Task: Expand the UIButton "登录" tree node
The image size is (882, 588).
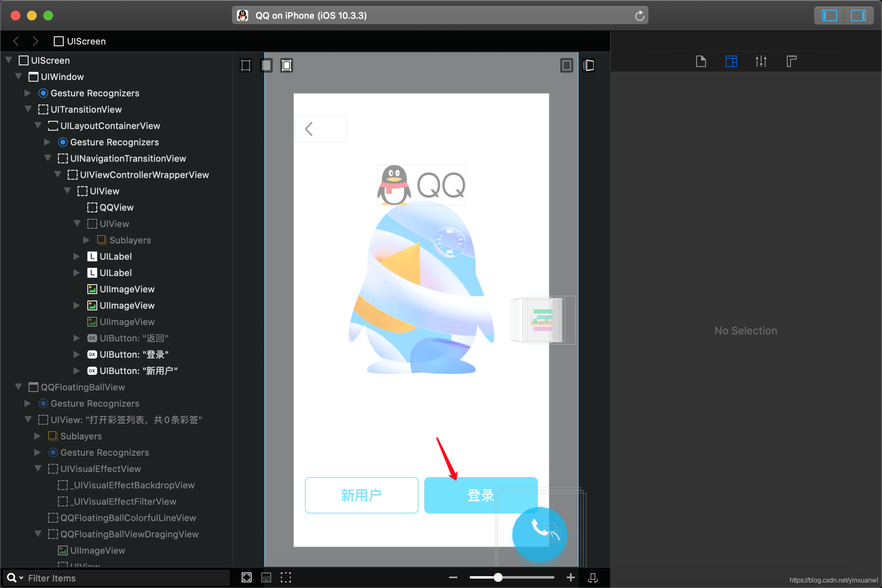Action: (x=76, y=354)
